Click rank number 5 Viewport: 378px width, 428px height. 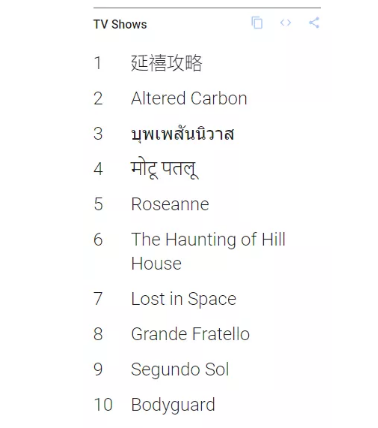tap(98, 204)
